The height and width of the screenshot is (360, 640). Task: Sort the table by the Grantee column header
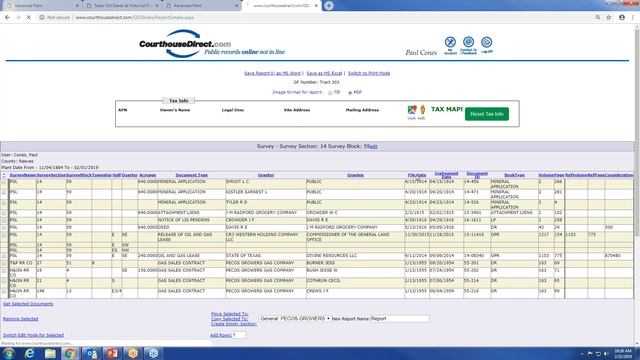point(355,175)
